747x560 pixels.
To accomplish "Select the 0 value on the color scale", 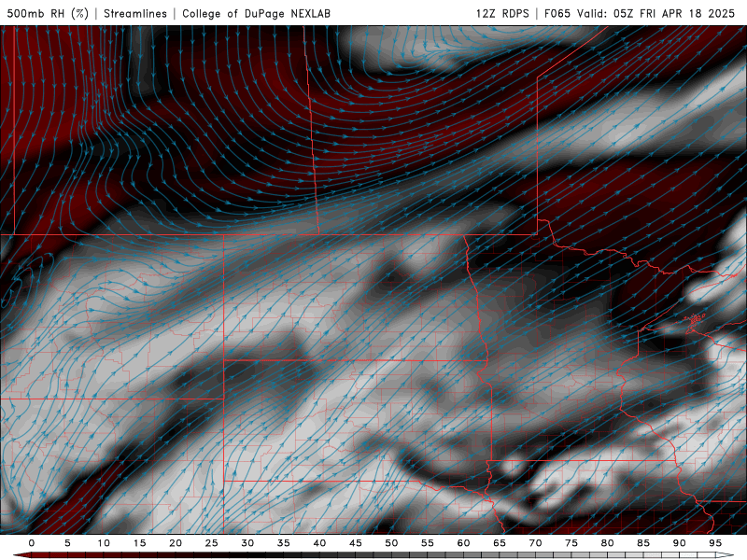I will 32,543.
